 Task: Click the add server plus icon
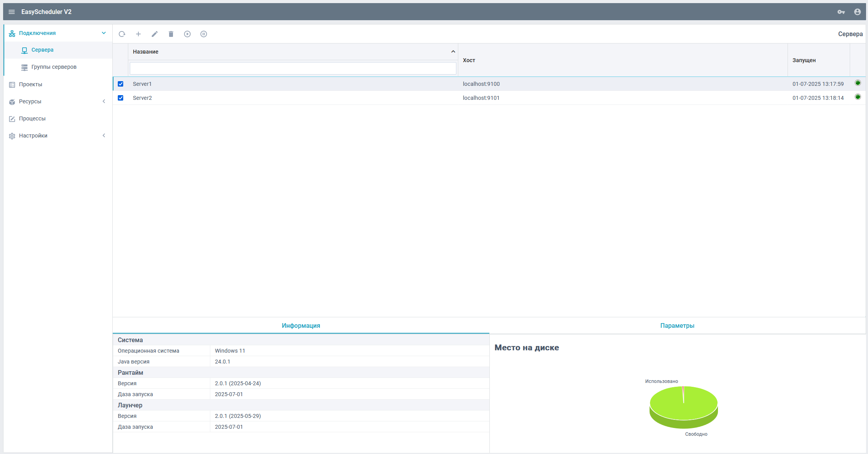(138, 34)
